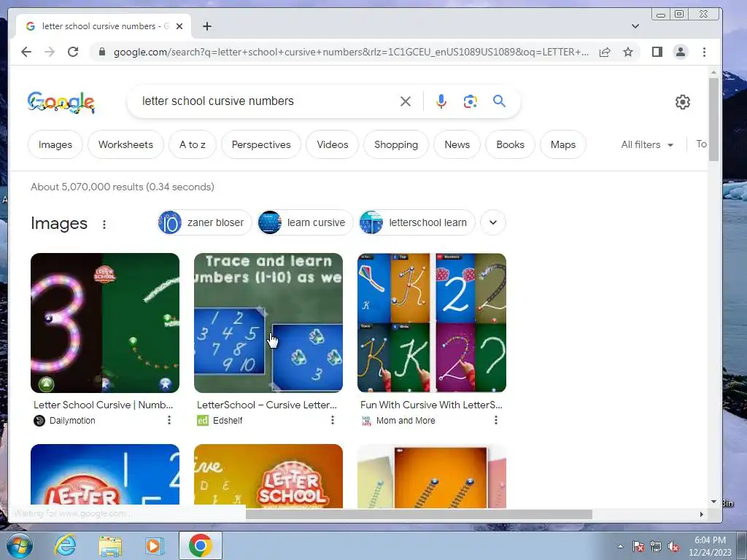Select the zaner bloser suggestion chip
This screenshot has height=560, width=747.
pos(204,222)
